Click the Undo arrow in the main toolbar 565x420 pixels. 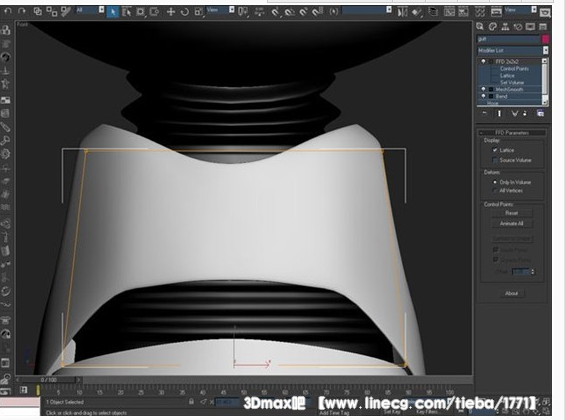8,11
